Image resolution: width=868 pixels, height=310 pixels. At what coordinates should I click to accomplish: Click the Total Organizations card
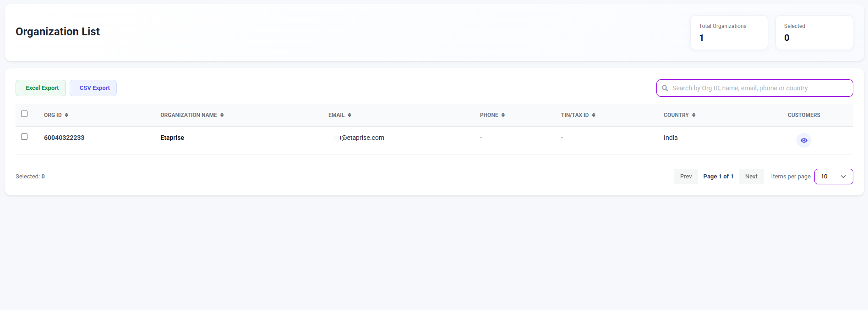pos(729,33)
